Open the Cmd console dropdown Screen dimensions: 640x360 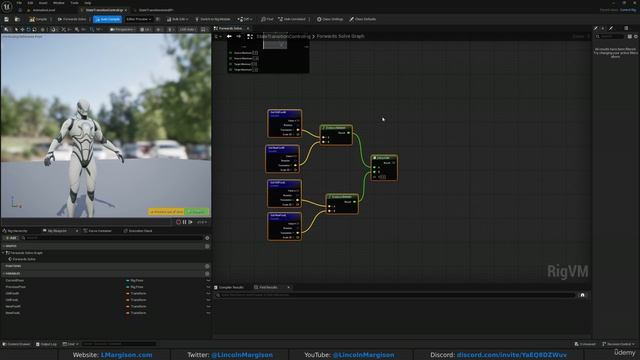coord(70,344)
